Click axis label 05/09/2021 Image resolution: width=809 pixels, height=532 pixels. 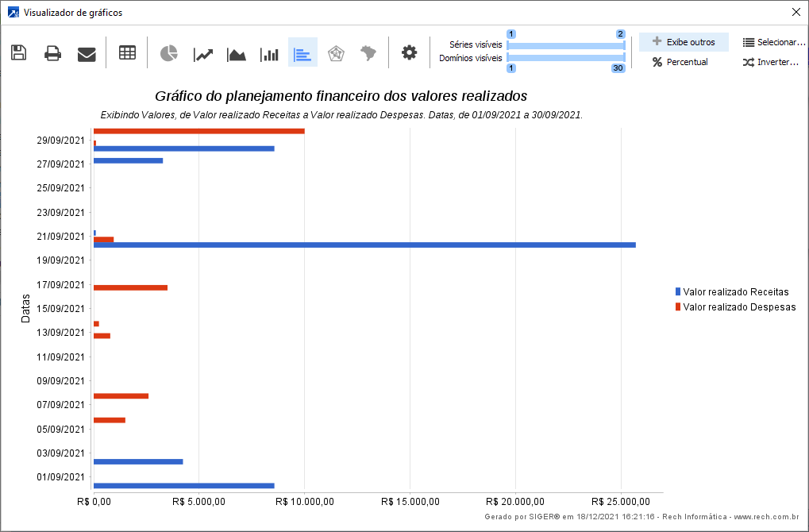click(60, 430)
